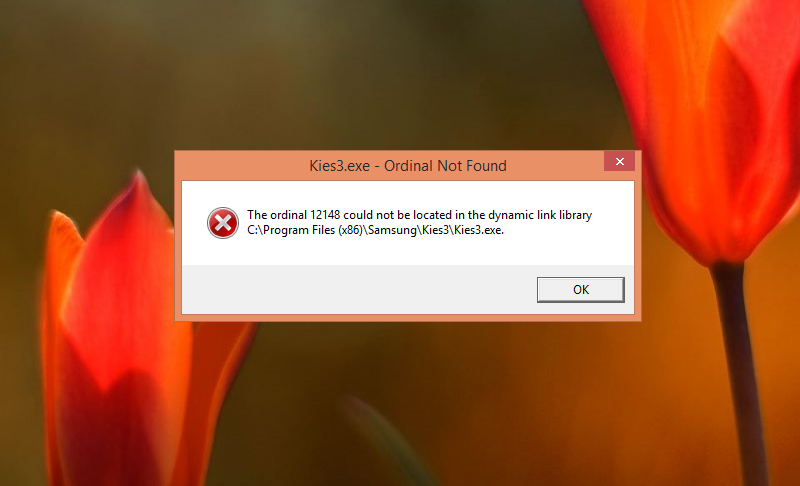Click empty title bar area left of title
The image size is (800, 486).
[x=242, y=166]
